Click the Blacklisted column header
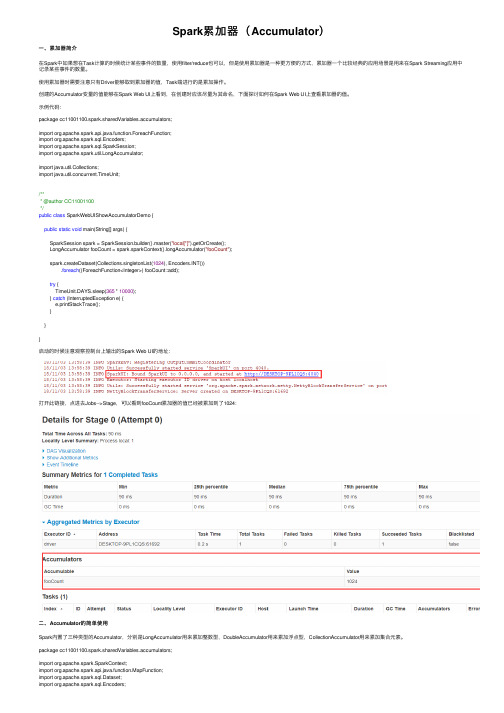 tap(461, 534)
